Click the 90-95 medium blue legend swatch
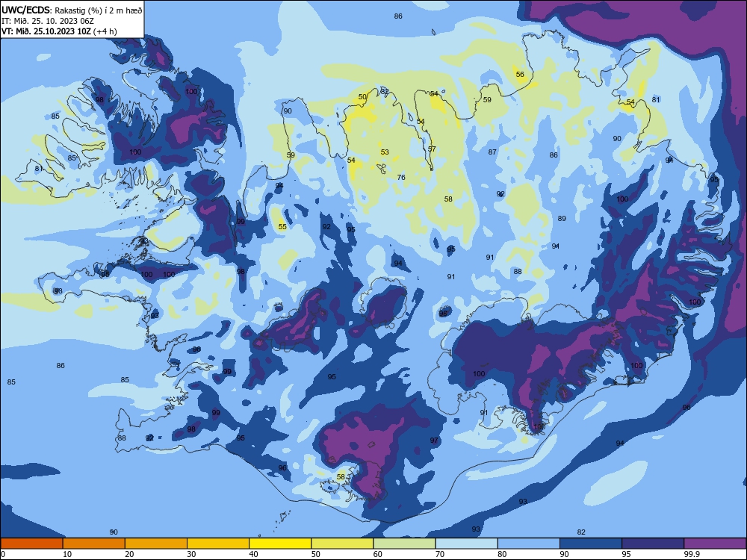747x560 pixels. [591, 544]
